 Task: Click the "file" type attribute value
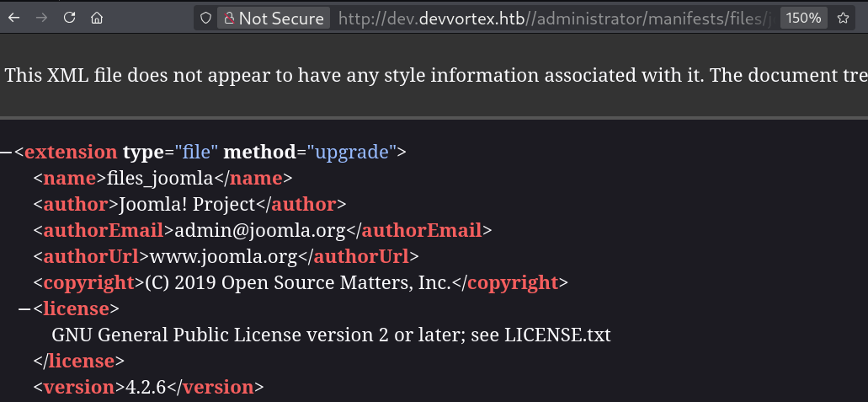click(x=196, y=152)
